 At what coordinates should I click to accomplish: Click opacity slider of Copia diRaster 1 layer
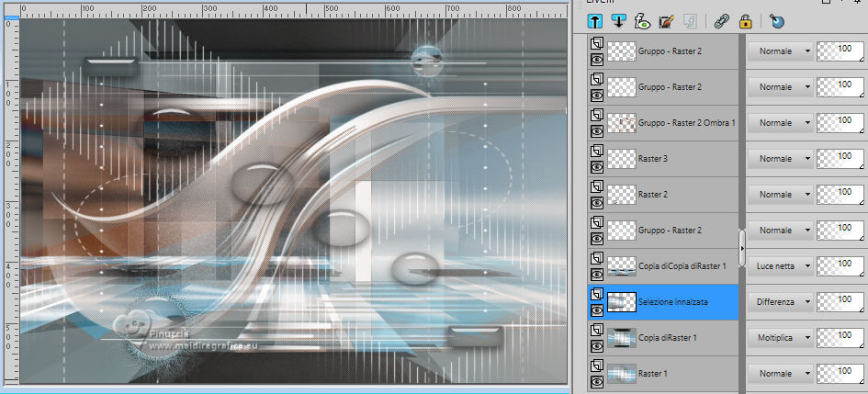point(840,338)
